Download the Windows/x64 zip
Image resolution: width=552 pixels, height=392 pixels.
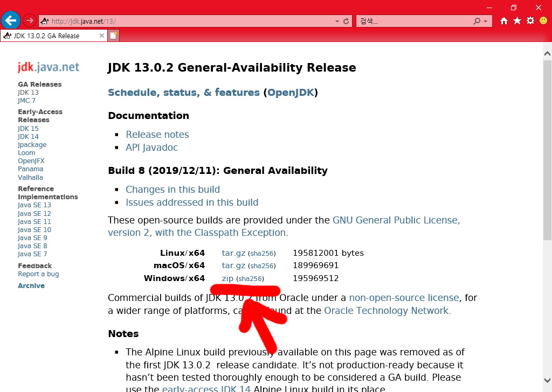click(227, 278)
